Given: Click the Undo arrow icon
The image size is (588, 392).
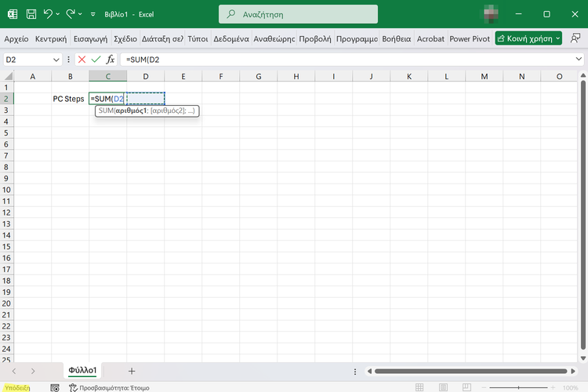Looking at the screenshot, I should point(49,14).
